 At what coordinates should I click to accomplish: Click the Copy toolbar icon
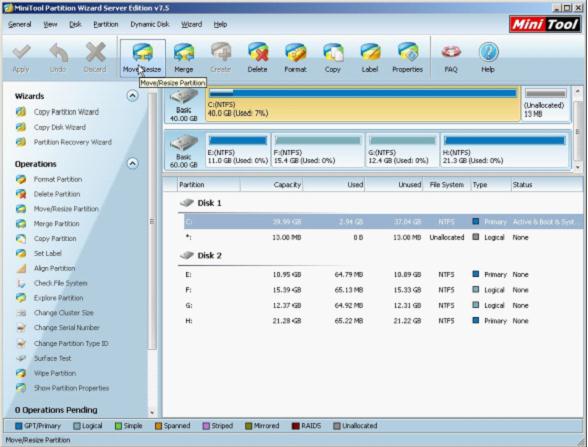click(x=333, y=58)
